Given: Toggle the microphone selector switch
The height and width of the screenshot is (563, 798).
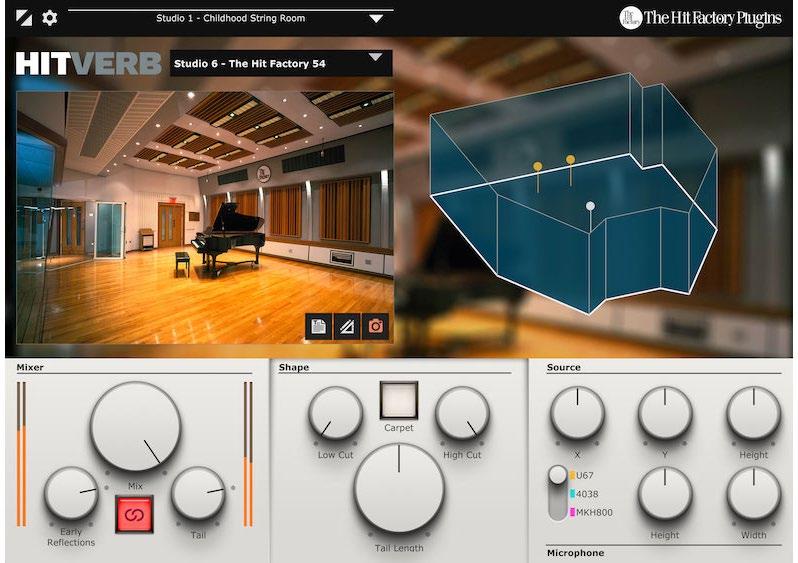Looking at the screenshot, I should 558,493.
